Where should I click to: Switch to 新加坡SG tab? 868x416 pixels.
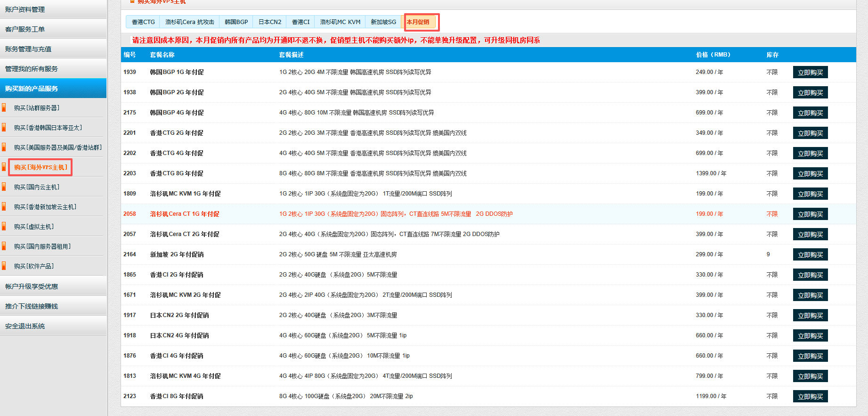[x=383, y=22]
